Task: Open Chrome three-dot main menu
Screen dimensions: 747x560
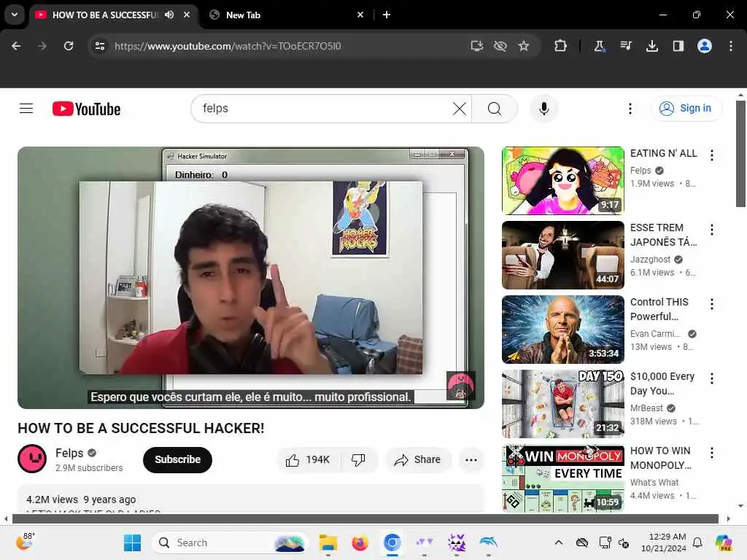Action: click(731, 46)
